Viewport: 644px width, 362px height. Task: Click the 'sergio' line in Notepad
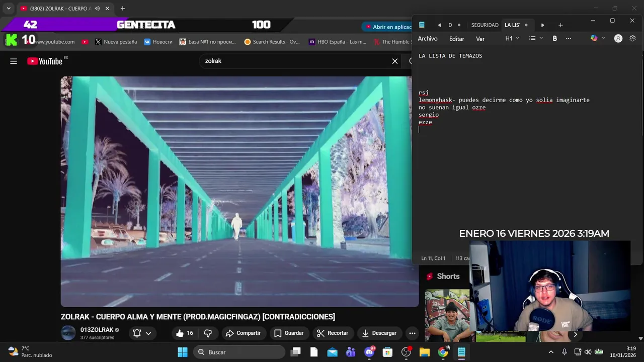click(429, 115)
